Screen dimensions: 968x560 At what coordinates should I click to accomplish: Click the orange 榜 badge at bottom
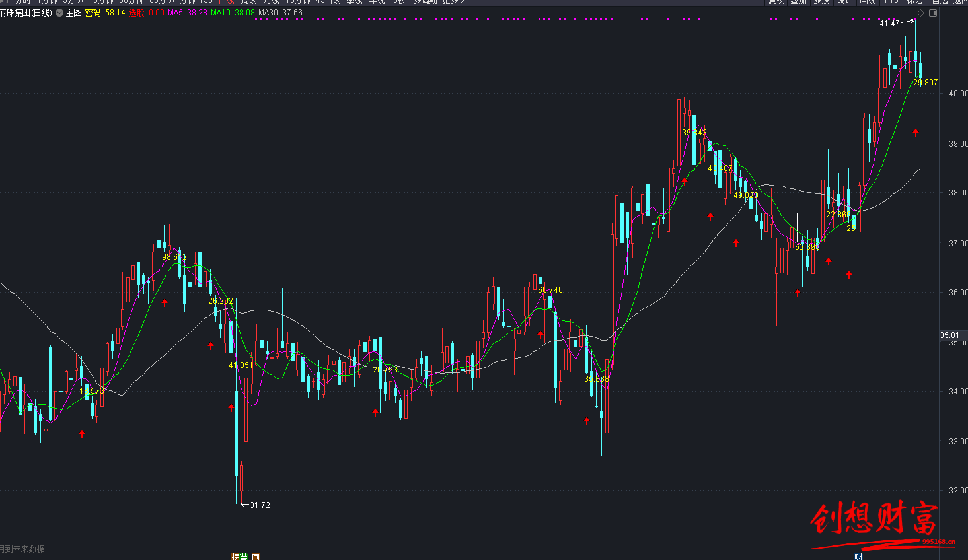(235, 557)
